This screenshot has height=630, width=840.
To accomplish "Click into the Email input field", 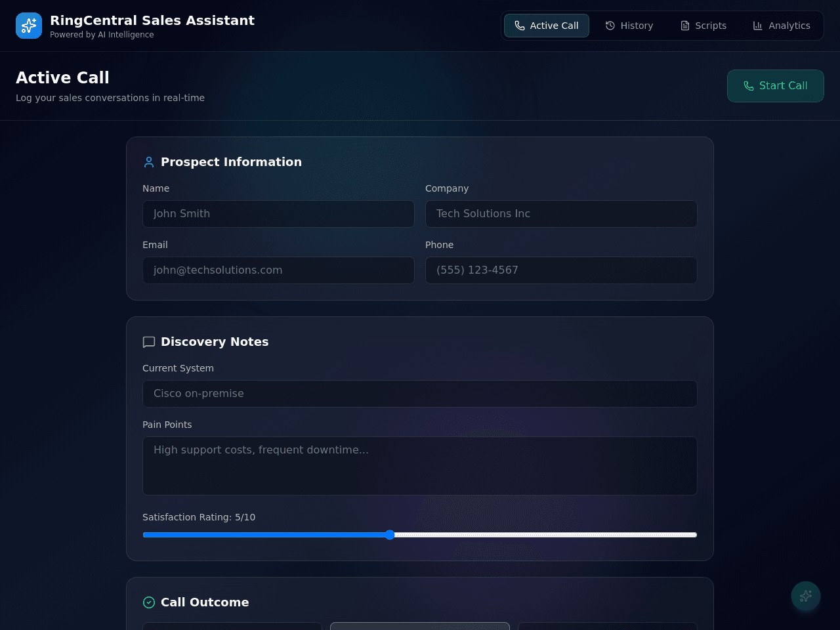I will 278,270.
